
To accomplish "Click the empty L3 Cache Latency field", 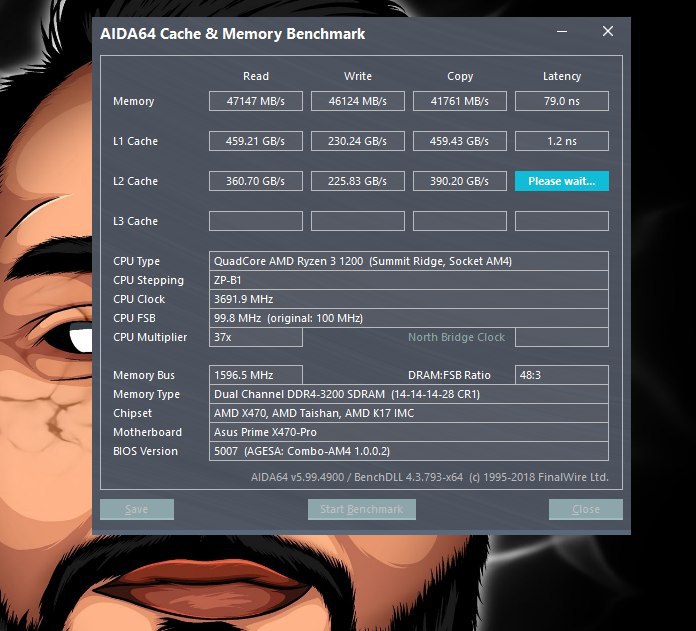I will click(x=562, y=221).
